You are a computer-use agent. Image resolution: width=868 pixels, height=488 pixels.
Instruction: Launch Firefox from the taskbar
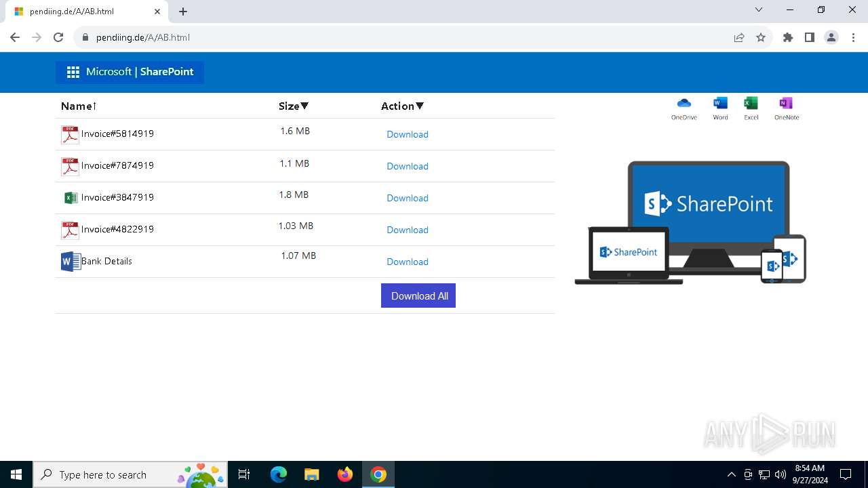pos(345,474)
